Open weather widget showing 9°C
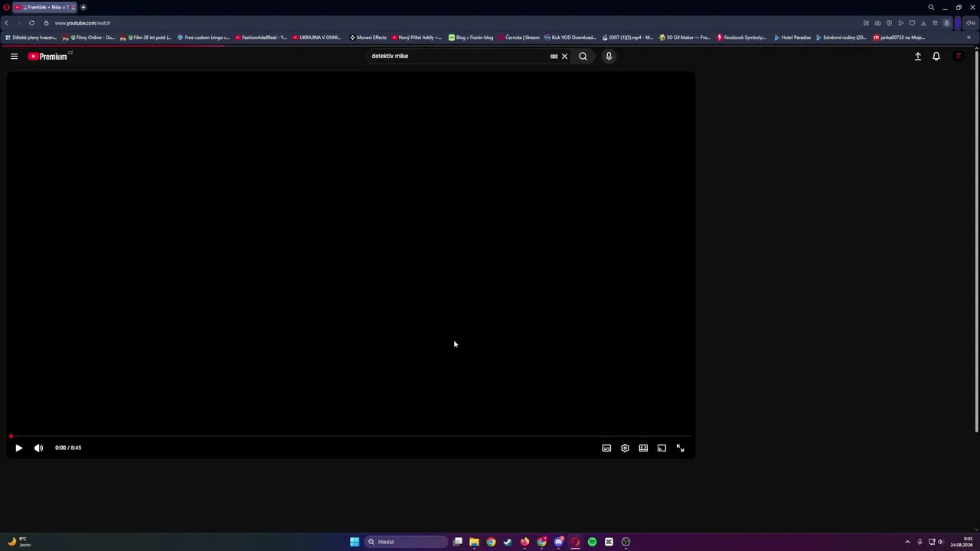The height and width of the screenshot is (551, 980). 18,542
